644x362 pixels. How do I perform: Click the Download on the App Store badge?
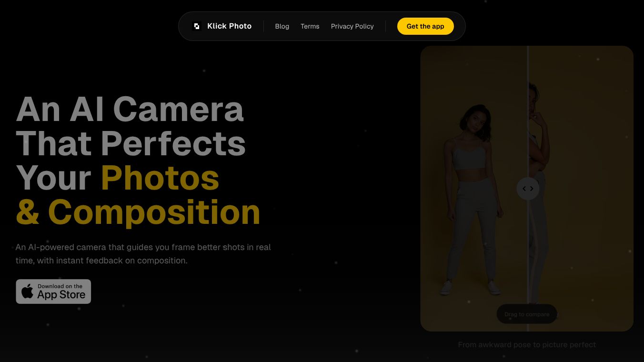53,291
